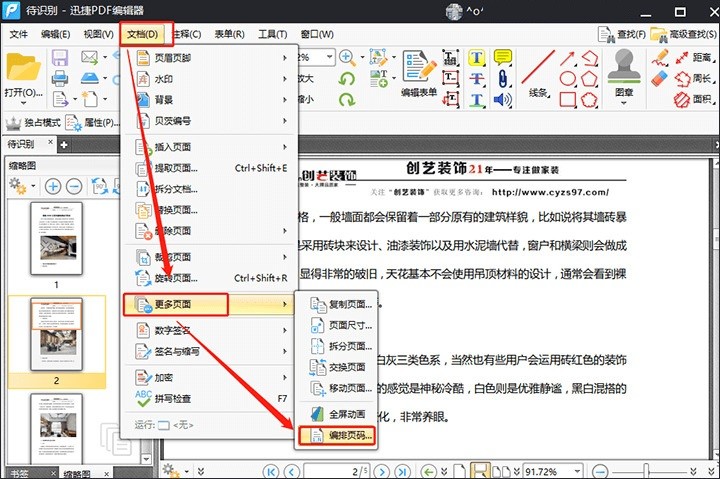This screenshot has width=720, height=479.
Task: Click the 打开(O) folder icon
Action: pyautogui.click(x=23, y=68)
